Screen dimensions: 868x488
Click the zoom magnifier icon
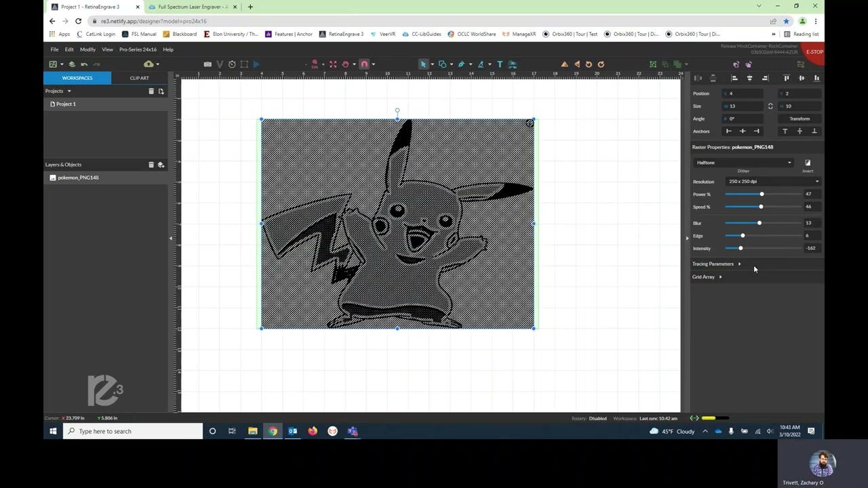click(315, 64)
